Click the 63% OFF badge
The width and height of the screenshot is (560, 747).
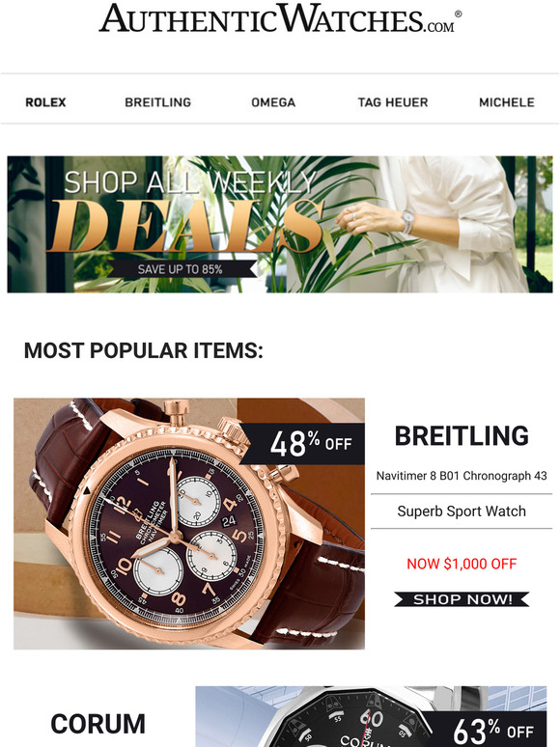pyautogui.click(x=490, y=730)
